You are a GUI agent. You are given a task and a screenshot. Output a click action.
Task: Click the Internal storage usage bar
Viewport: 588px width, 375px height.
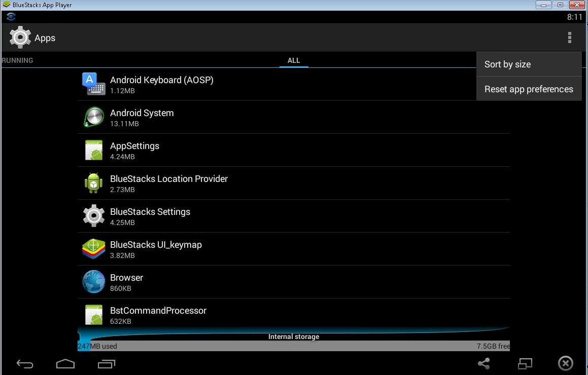[x=294, y=346]
